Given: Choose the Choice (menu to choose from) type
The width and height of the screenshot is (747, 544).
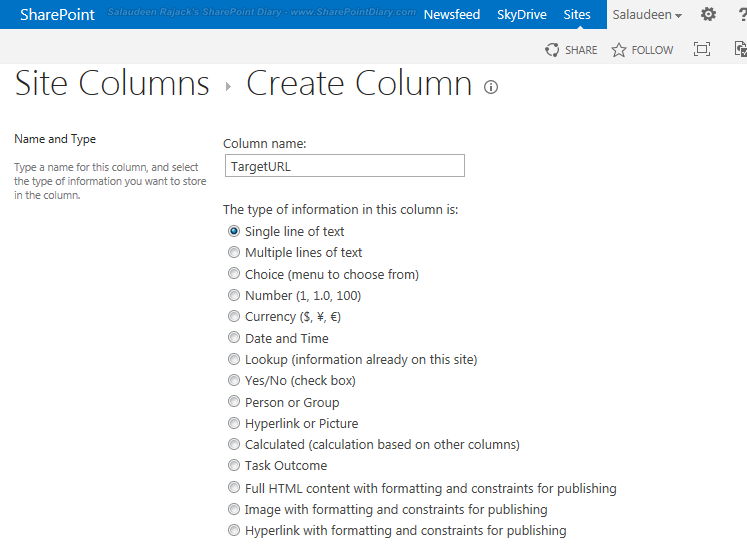Looking at the screenshot, I should 234,274.
